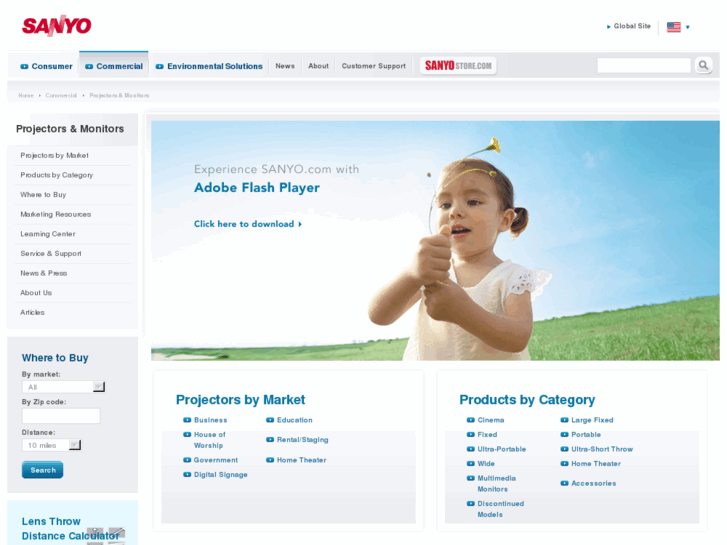Click the By Zip code input field
The height and width of the screenshot is (545, 727).
pos(61,416)
